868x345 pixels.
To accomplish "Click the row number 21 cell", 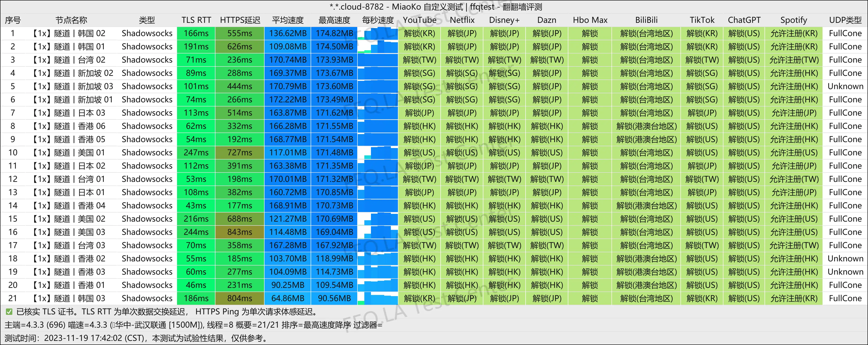I will (13, 299).
